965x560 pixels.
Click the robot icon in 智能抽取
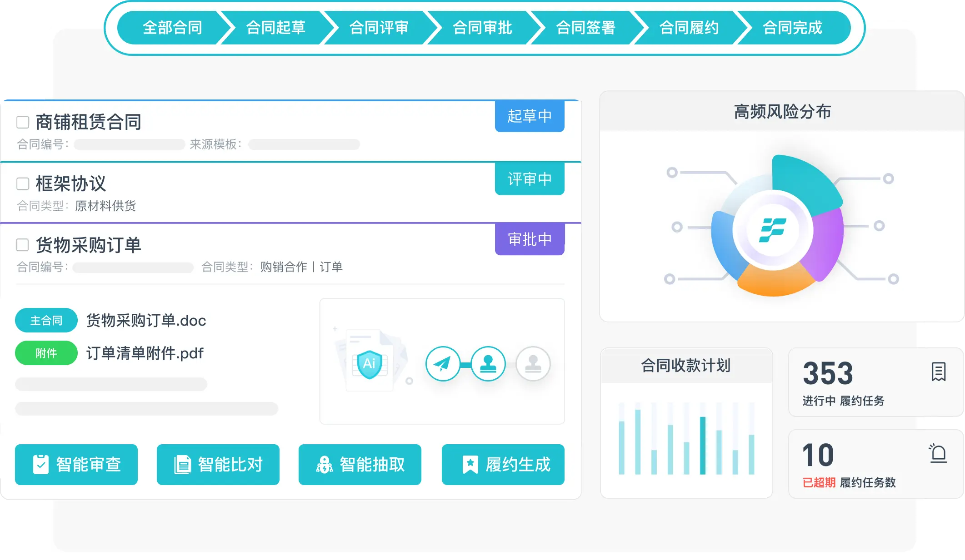pyautogui.click(x=324, y=465)
